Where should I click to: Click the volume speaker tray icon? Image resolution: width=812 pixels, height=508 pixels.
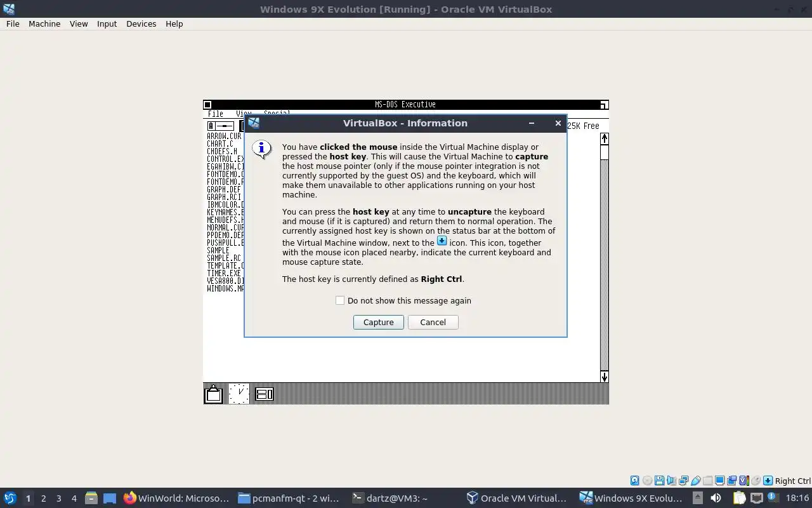(716, 498)
